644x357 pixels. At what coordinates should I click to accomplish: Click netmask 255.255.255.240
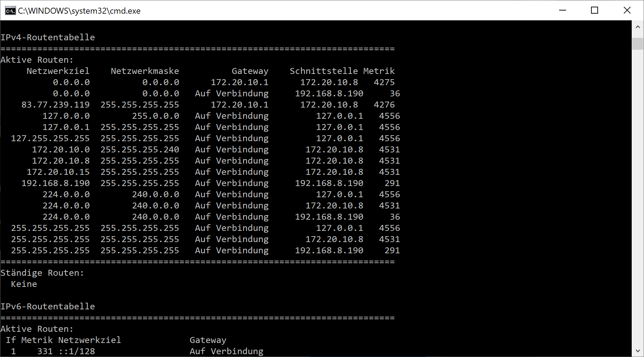tap(140, 150)
